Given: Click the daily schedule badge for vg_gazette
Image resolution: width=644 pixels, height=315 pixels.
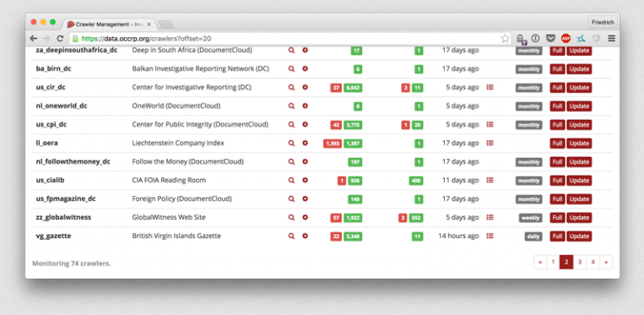Looking at the screenshot, I should (x=533, y=236).
